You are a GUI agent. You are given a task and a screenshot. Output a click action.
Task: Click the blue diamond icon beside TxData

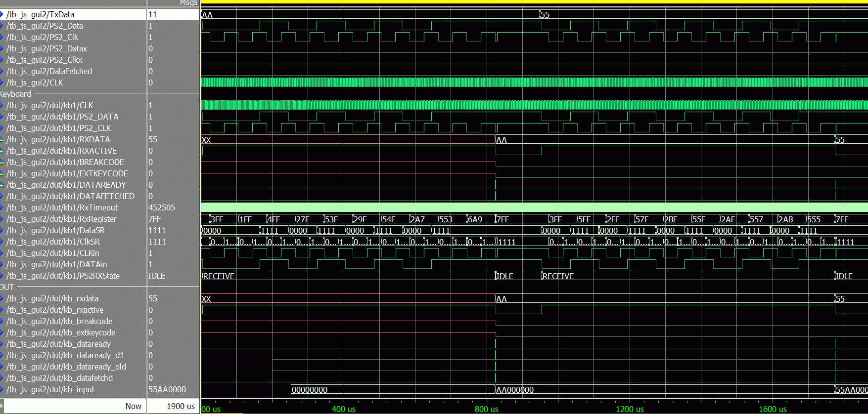[2, 15]
